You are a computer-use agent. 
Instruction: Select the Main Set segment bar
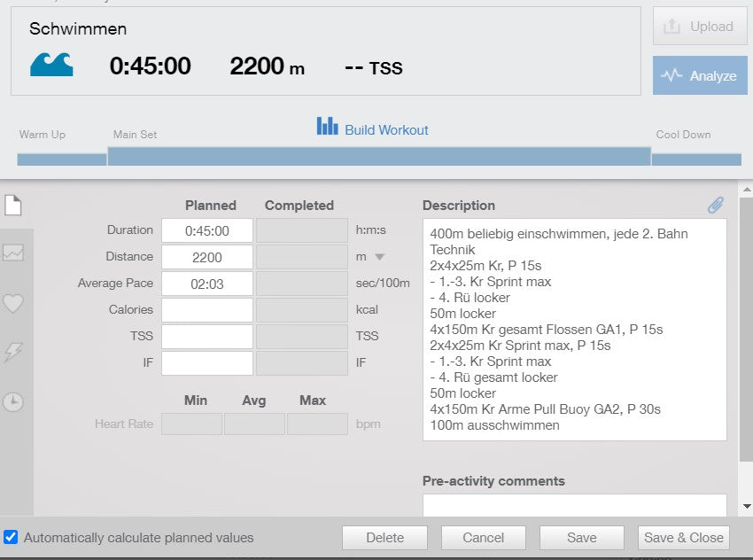pyautogui.click(x=379, y=157)
